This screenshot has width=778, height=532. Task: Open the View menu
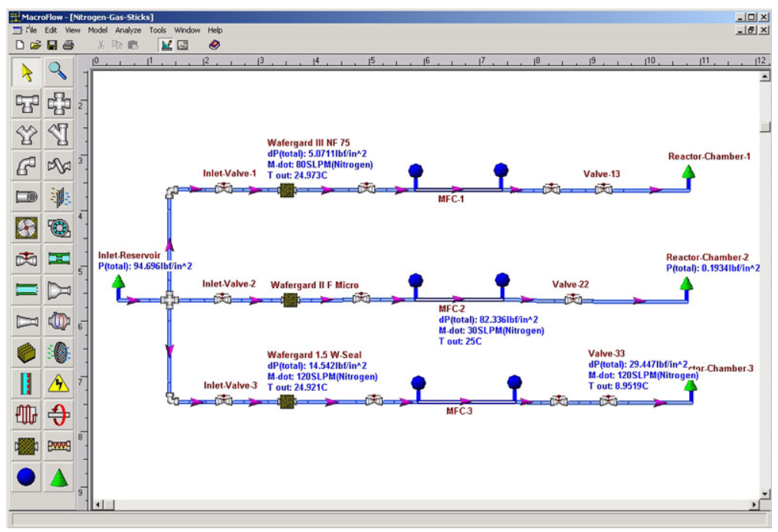coord(73,30)
